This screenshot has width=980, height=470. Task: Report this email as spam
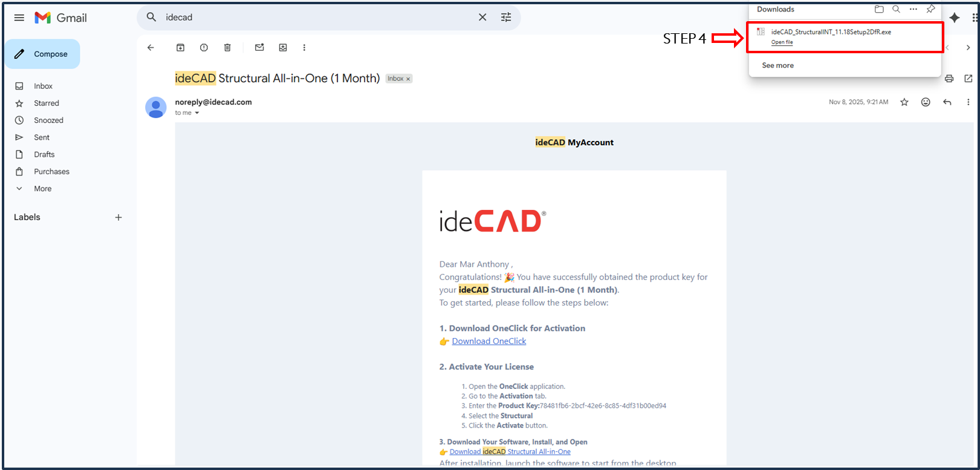[x=204, y=47]
